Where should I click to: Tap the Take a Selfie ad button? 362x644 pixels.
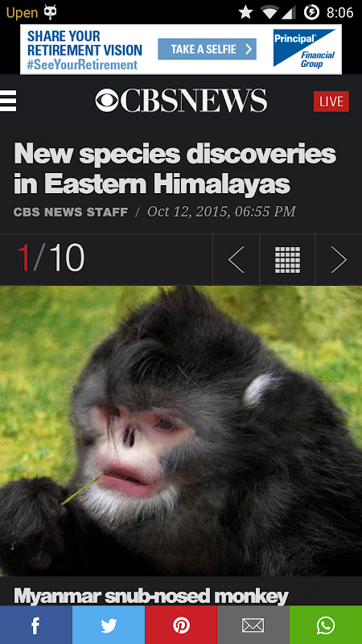pos(208,49)
